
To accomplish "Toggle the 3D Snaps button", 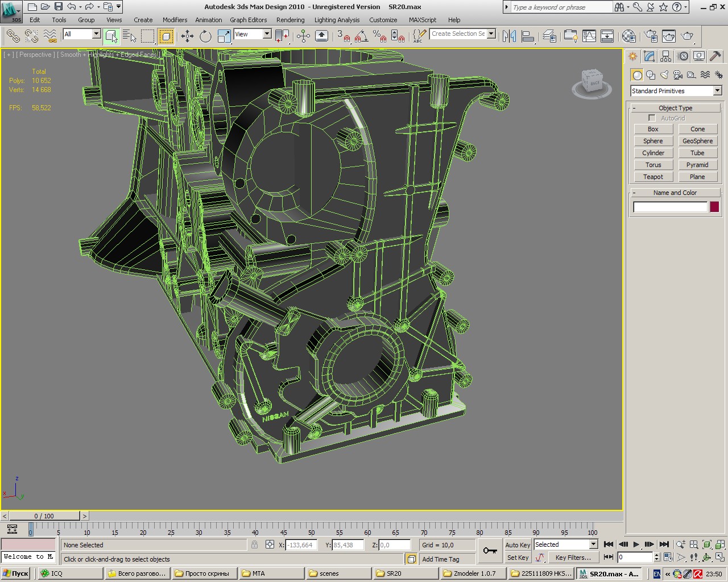I will point(343,36).
